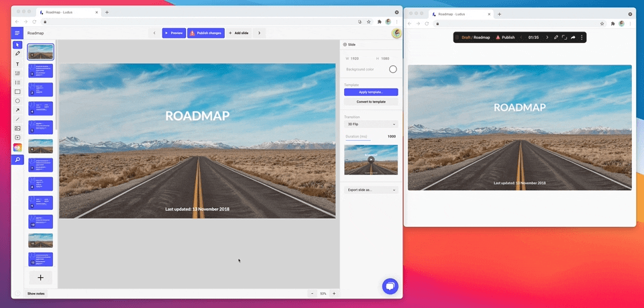The image size is (644, 308).
Task: Open the image insert tool
Action: point(17,128)
